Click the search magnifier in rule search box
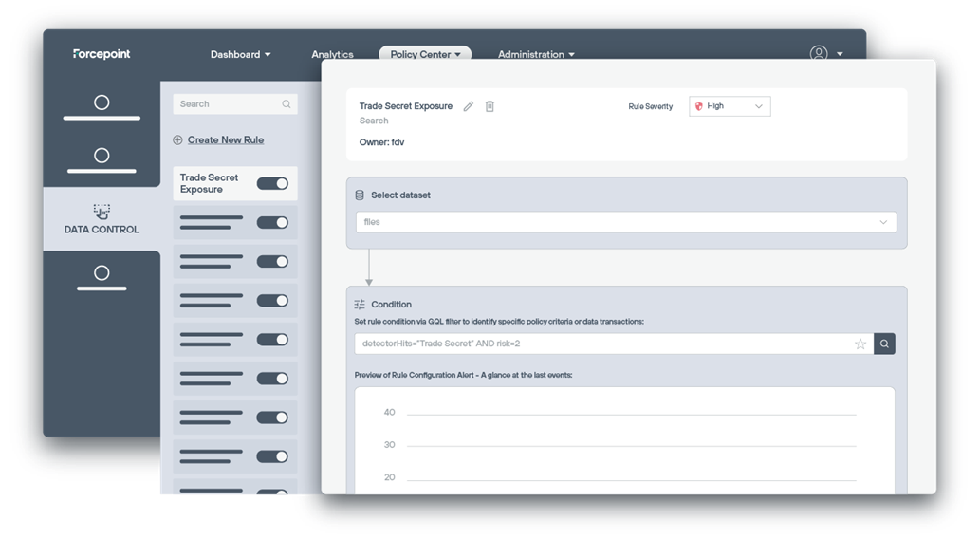The width and height of the screenshot is (980, 539). pos(287,104)
